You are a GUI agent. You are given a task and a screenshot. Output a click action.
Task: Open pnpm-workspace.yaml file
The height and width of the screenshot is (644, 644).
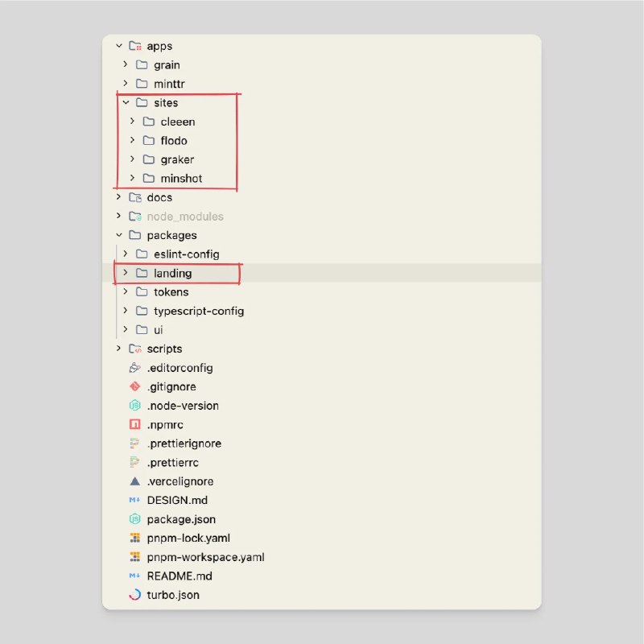[x=205, y=557]
